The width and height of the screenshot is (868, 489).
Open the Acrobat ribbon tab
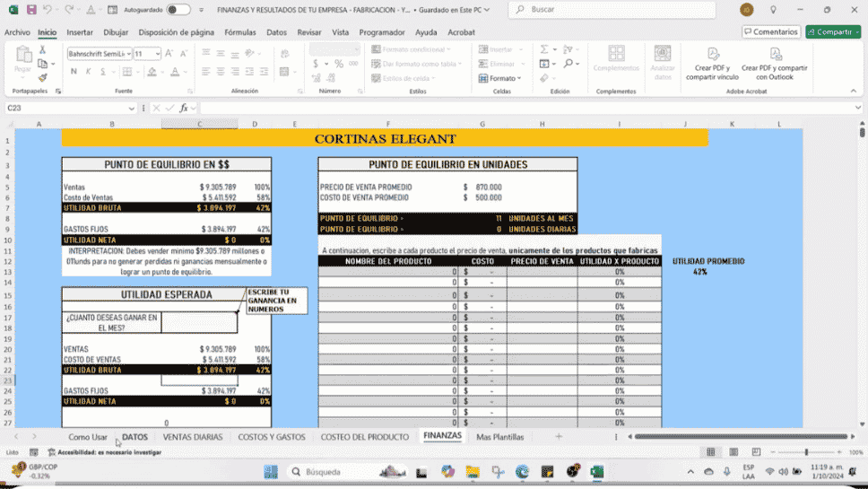point(461,32)
